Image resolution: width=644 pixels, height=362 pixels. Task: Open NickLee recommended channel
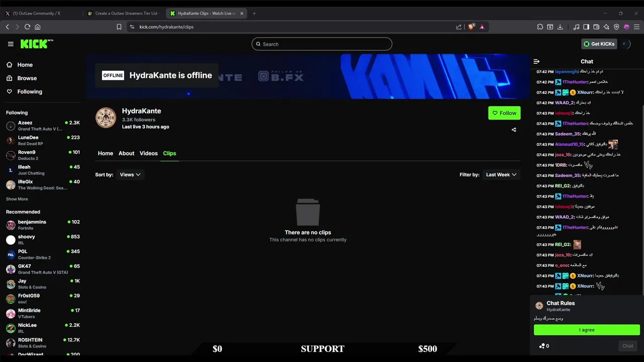(43, 328)
